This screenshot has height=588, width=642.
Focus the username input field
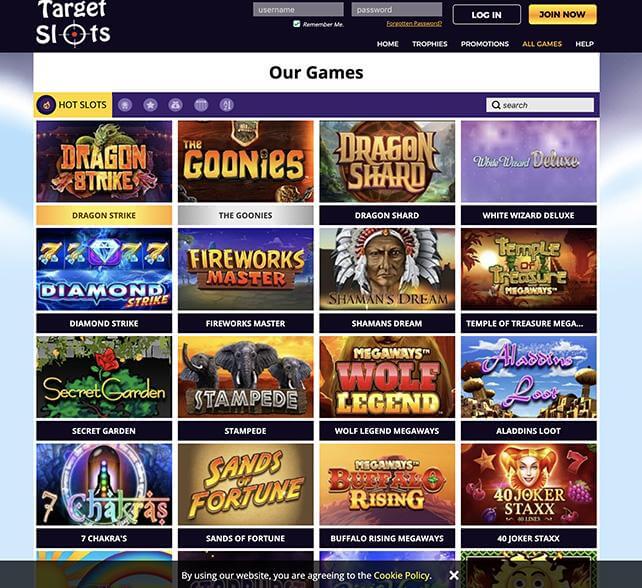point(298,9)
